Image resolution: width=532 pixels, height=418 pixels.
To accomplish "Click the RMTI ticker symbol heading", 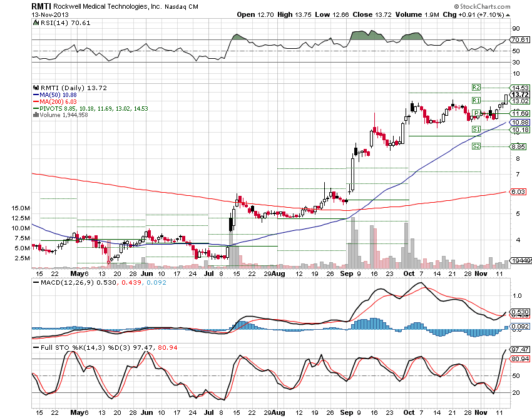I will [42, 6].
